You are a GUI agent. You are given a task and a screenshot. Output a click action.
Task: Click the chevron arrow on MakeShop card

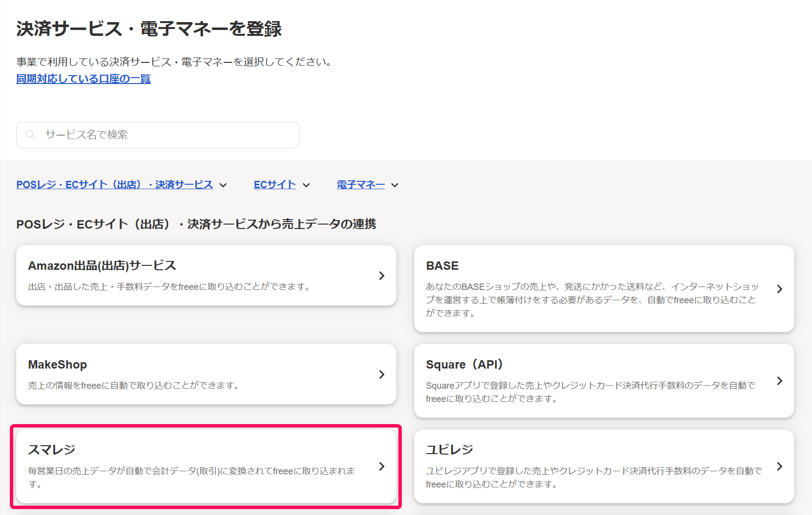tap(382, 374)
